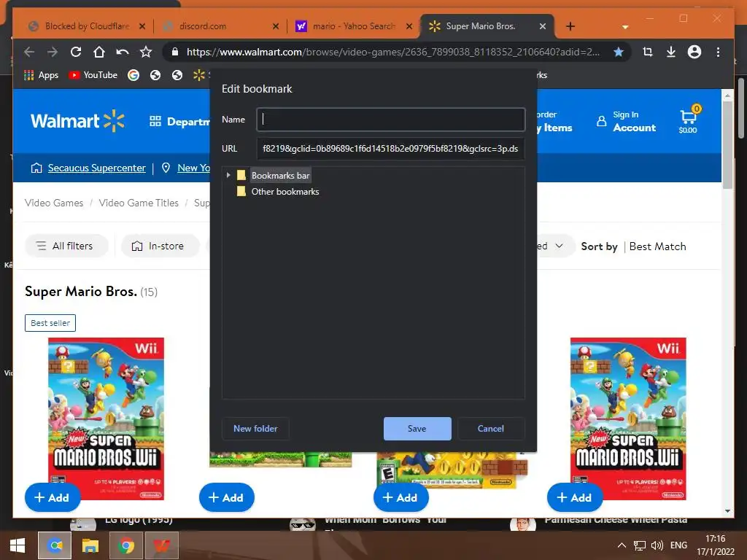747x560 pixels.
Task: Show hidden system tray icons
Action: (622, 545)
